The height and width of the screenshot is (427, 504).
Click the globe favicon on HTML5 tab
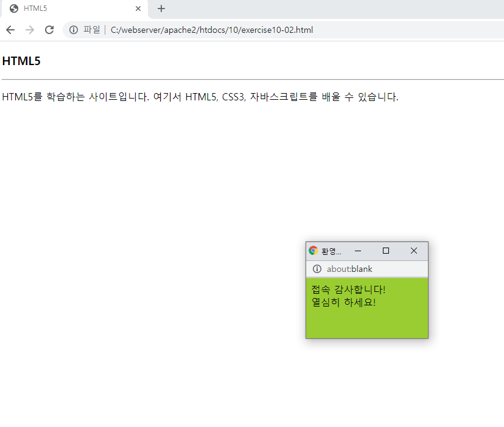tap(14, 9)
